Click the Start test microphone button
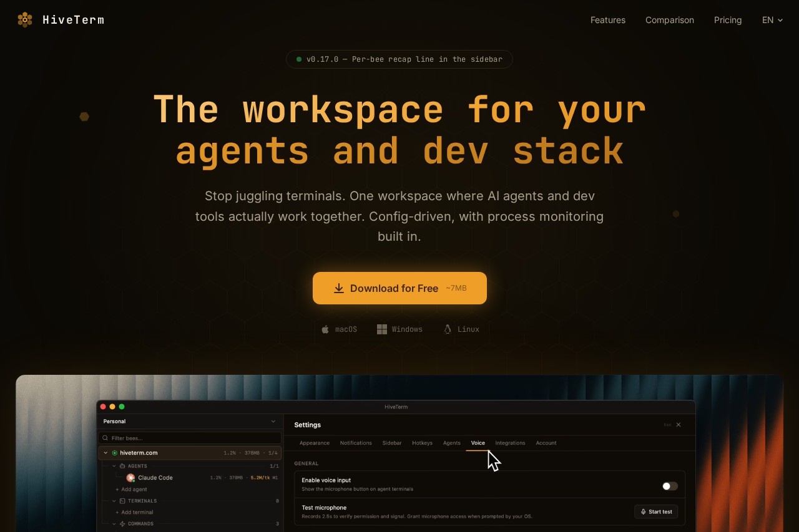This screenshot has width=799, height=532. [x=656, y=511]
